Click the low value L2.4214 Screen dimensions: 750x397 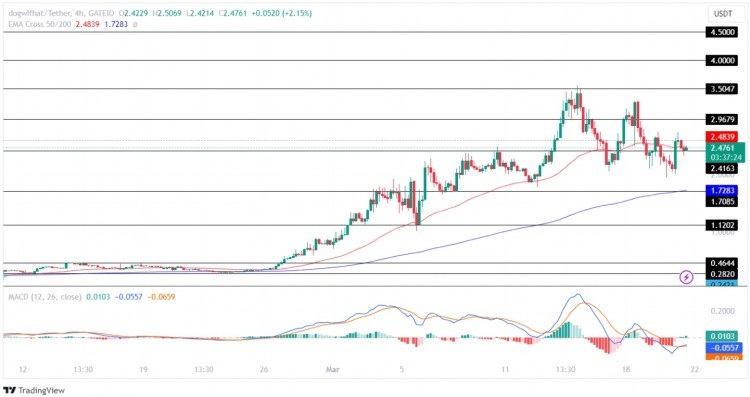click(200, 13)
